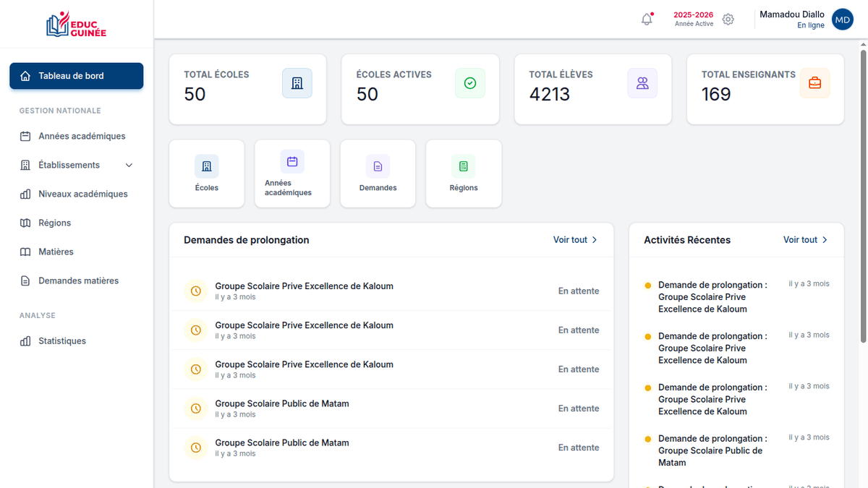This screenshot has width=868, height=488.
Task: Click the Statistiques chart icon in sidebar
Action: coord(25,341)
